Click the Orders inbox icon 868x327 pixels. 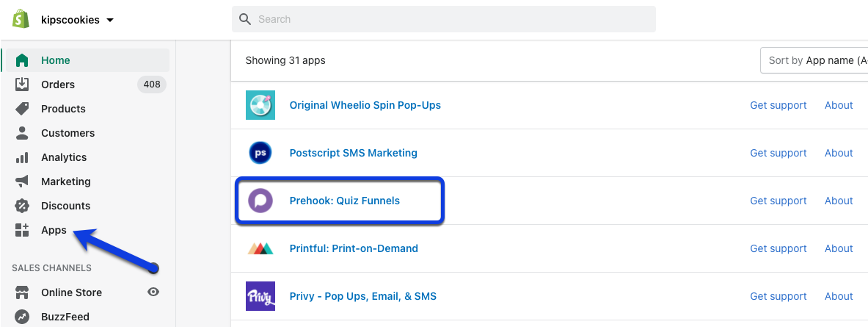tap(21, 85)
